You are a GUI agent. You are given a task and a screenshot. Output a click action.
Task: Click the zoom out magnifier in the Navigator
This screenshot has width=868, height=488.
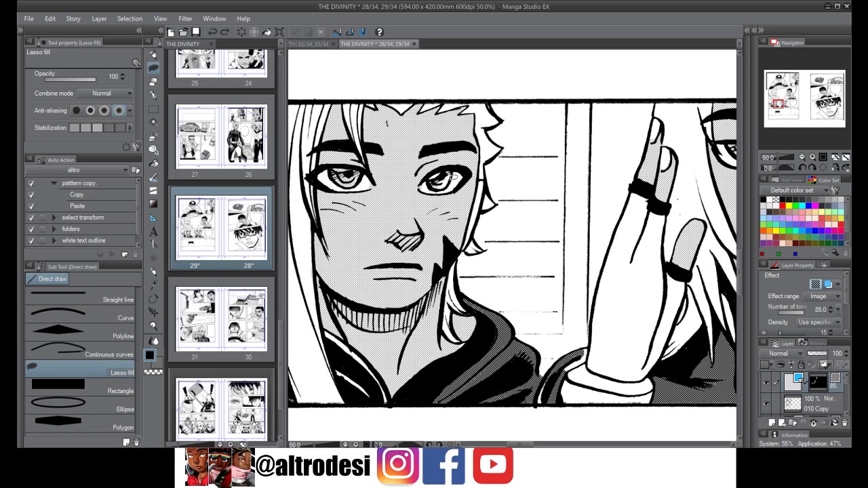(802, 157)
